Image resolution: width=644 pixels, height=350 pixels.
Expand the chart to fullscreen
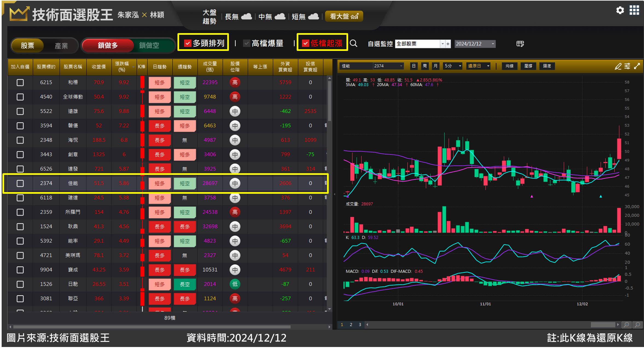click(637, 66)
